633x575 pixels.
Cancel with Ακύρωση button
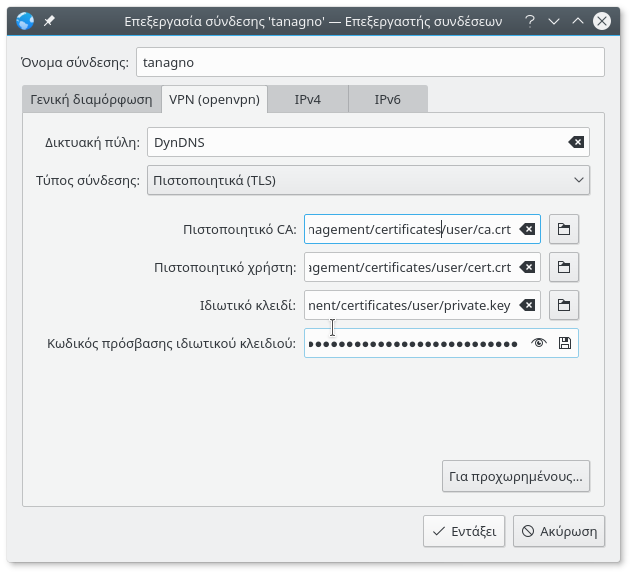tap(559, 531)
